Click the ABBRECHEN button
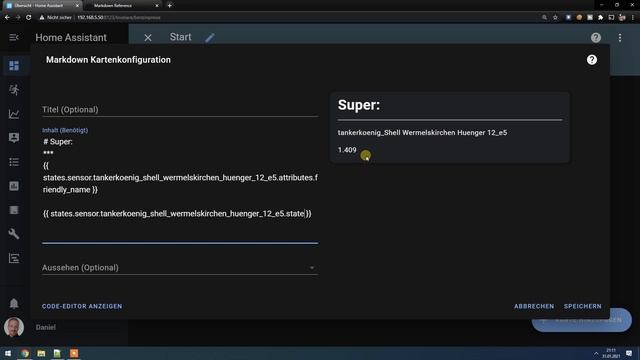Screen dimensions: 640x360 coord(534,306)
